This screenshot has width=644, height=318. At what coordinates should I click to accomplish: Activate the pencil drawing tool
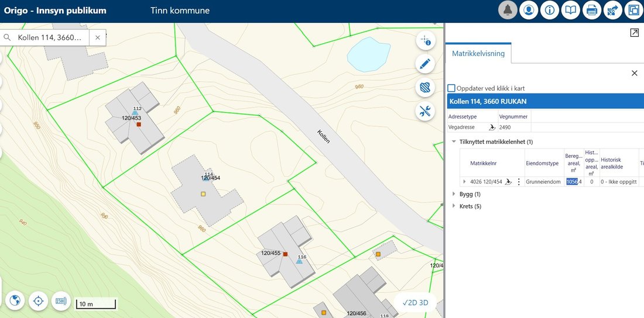tap(425, 64)
